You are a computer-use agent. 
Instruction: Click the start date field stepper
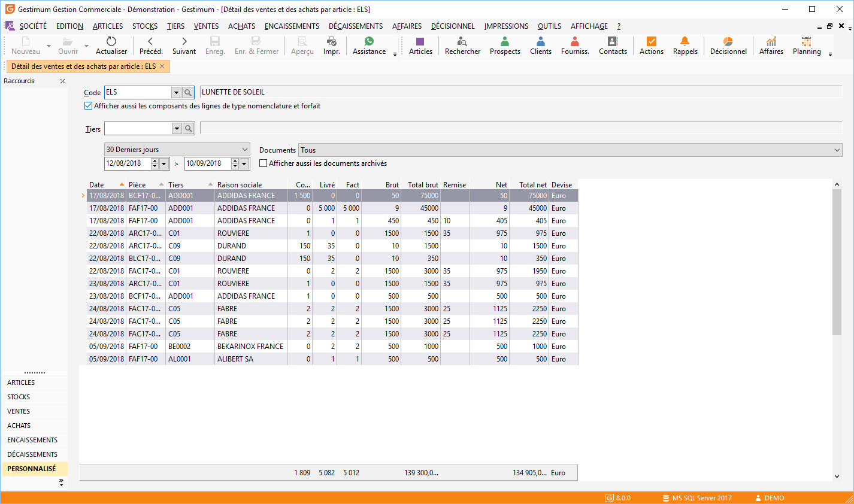coord(155,163)
